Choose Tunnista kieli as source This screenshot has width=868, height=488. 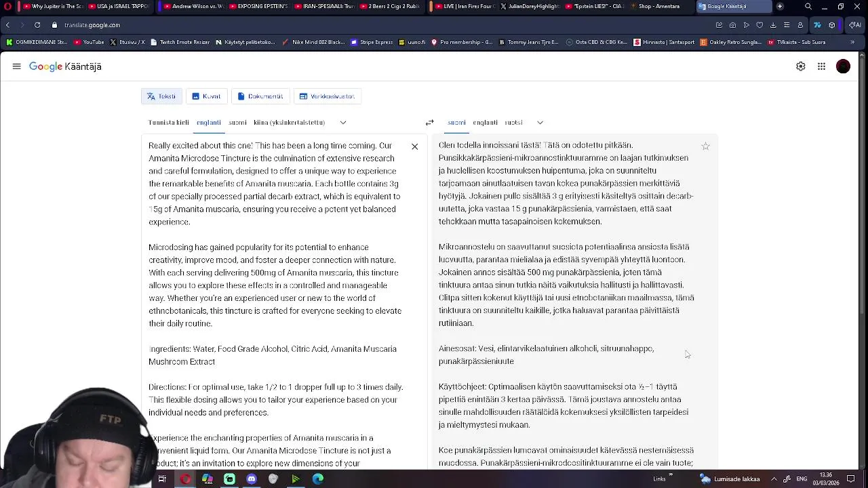click(x=168, y=123)
